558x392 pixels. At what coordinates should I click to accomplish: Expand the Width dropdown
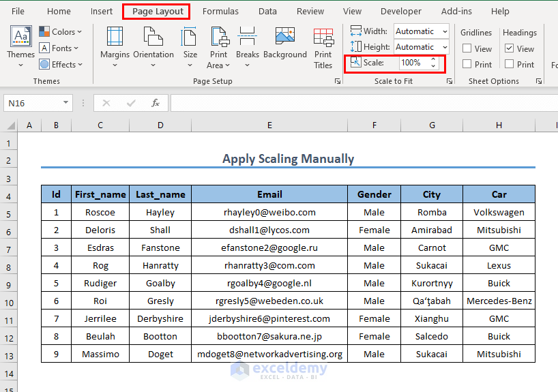click(x=444, y=31)
